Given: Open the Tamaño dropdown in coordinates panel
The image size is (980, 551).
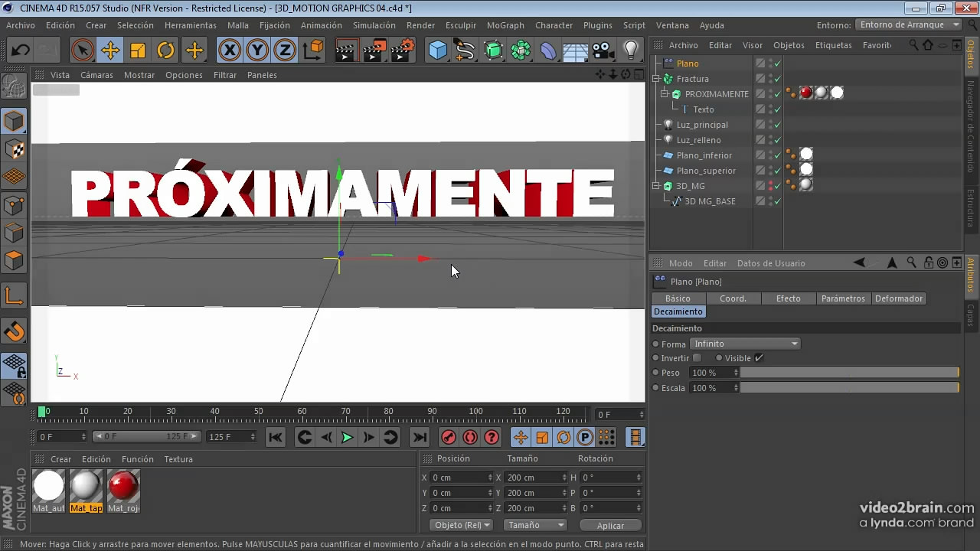Looking at the screenshot, I should 536,525.
